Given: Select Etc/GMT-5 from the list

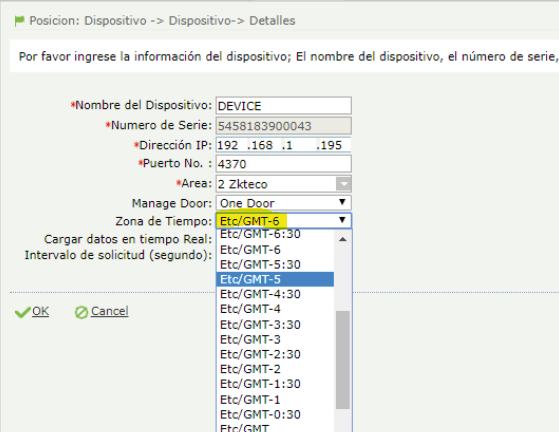Looking at the screenshot, I should [x=275, y=279].
